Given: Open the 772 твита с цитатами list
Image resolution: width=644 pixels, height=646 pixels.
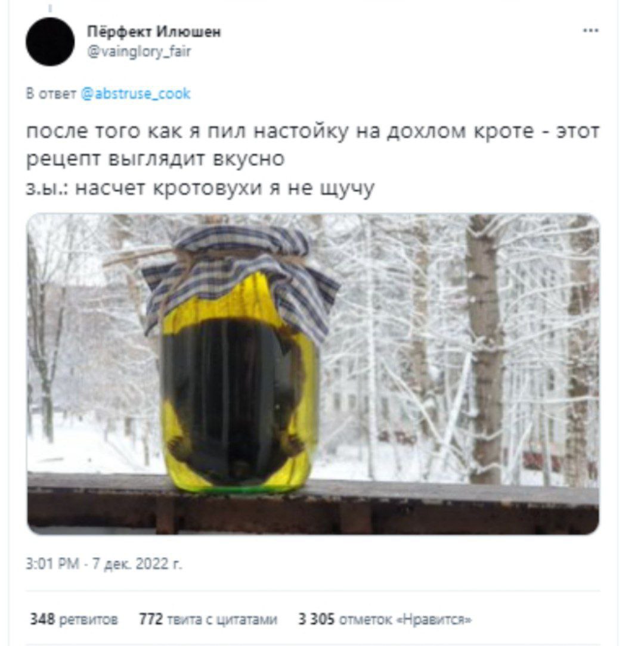Looking at the screenshot, I should coord(208,619).
